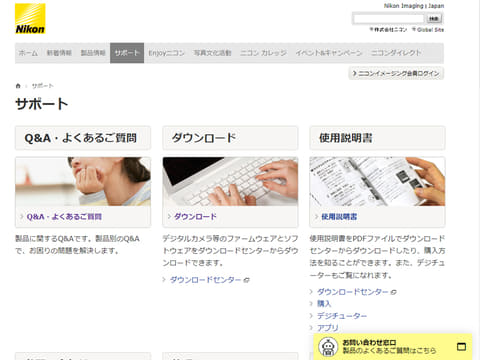Open the chatbot robot icon
Image resolution: width=480 pixels, height=360 pixels.
[x=328, y=347]
